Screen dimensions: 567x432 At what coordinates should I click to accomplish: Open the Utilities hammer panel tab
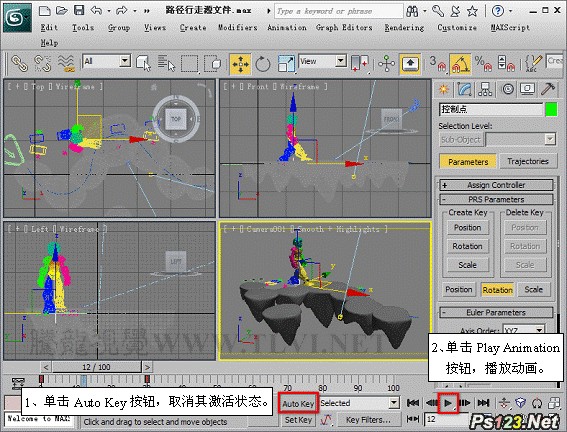548,89
